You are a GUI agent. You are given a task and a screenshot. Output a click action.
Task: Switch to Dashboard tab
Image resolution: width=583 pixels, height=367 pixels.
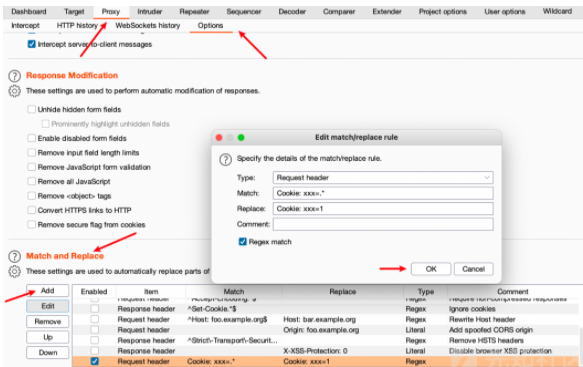tap(29, 12)
